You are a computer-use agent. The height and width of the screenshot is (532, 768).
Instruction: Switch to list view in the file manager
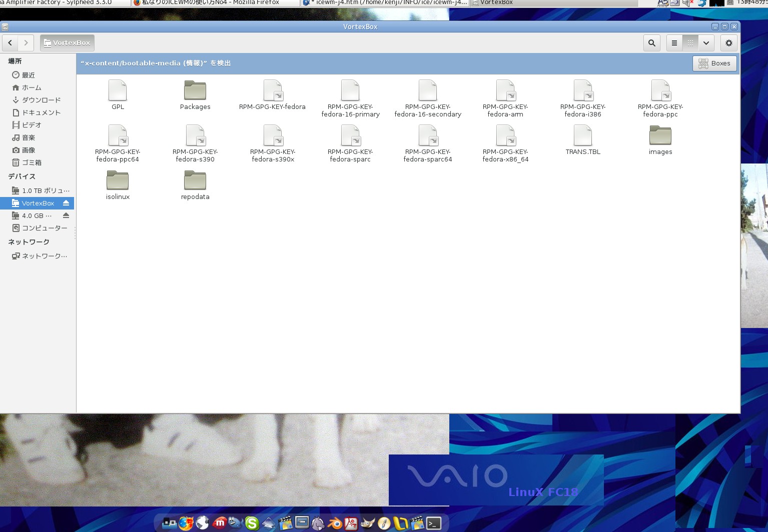coord(674,43)
